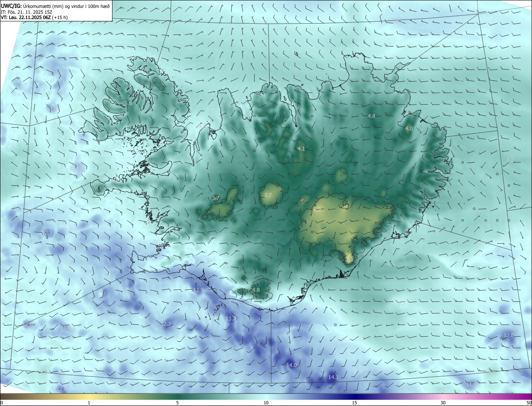This screenshot has width=532, height=406.
Task: Click the 12.8 value on the map
Action: click(x=509, y=335)
